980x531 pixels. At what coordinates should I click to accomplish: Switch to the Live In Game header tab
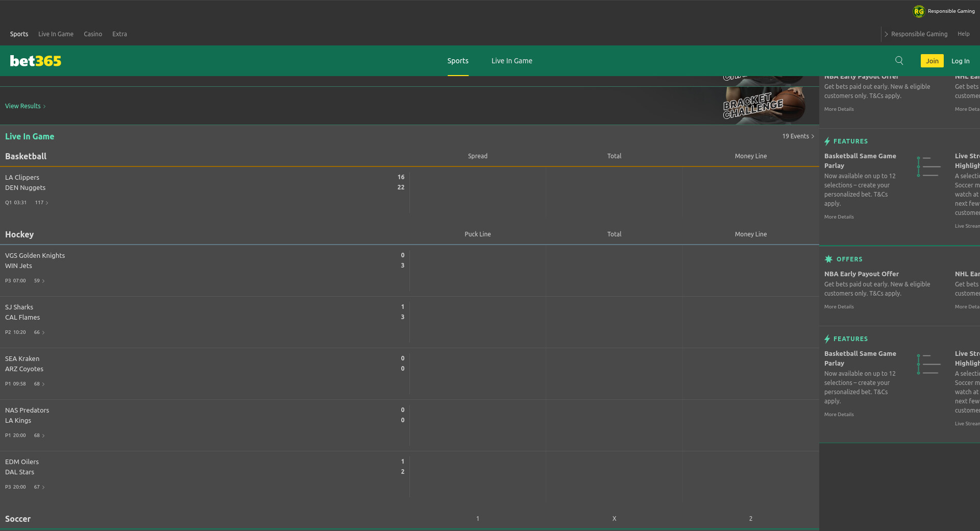tap(511, 61)
